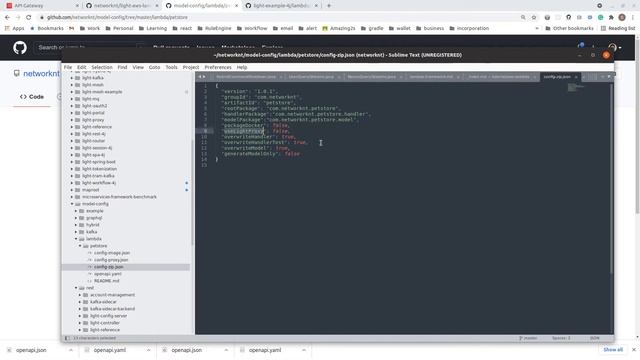This screenshot has width=640, height=360.
Task: Expand the account-management folder
Action: pos(80,295)
